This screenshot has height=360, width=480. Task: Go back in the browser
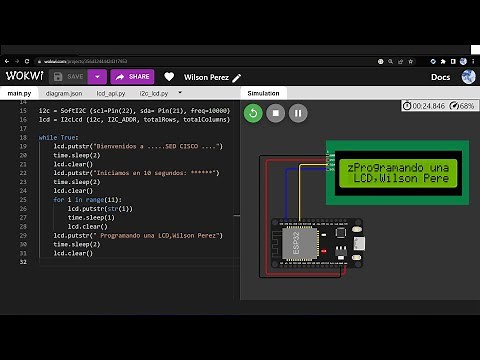[x=7, y=61]
